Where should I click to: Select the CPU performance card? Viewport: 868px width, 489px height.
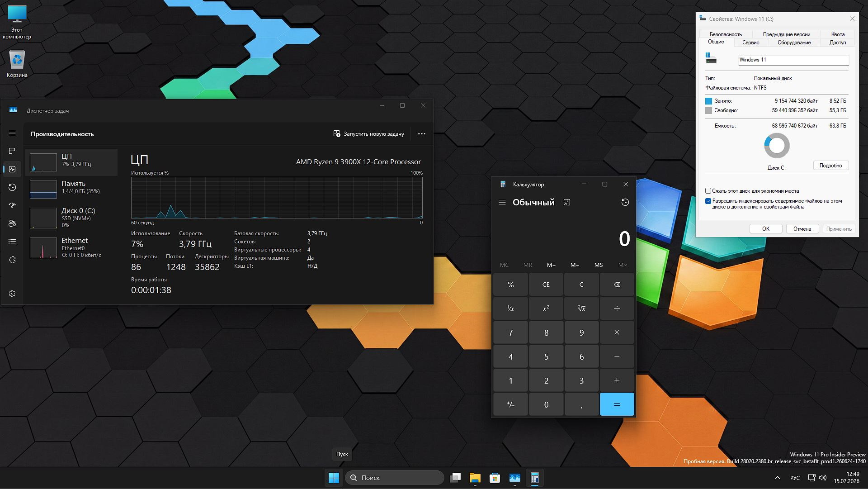point(71,162)
